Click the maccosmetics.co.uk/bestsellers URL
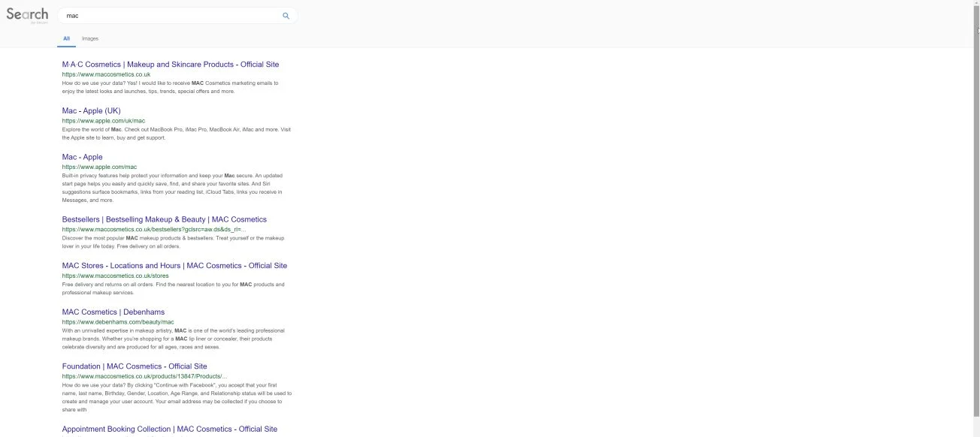 point(154,230)
